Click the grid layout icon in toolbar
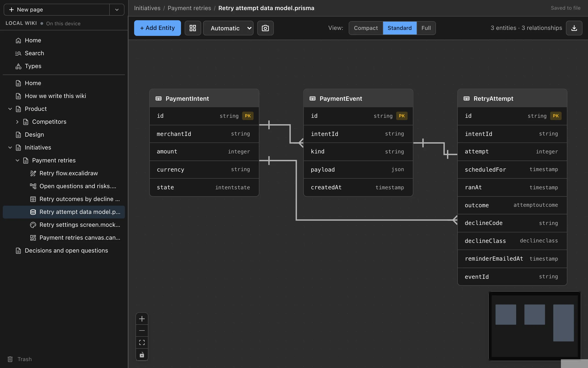The image size is (588, 368). click(x=193, y=28)
